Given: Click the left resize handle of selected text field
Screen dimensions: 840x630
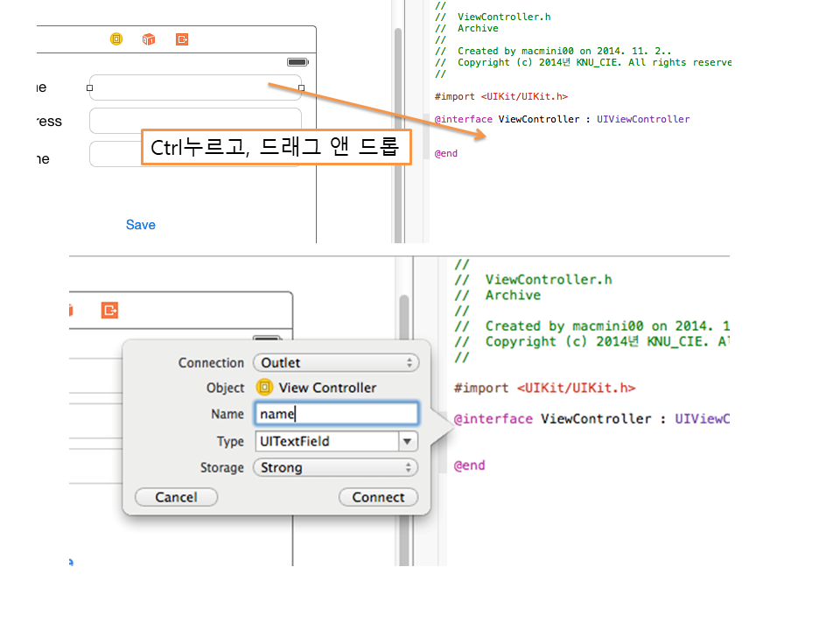Looking at the screenshot, I should (89, 87).
